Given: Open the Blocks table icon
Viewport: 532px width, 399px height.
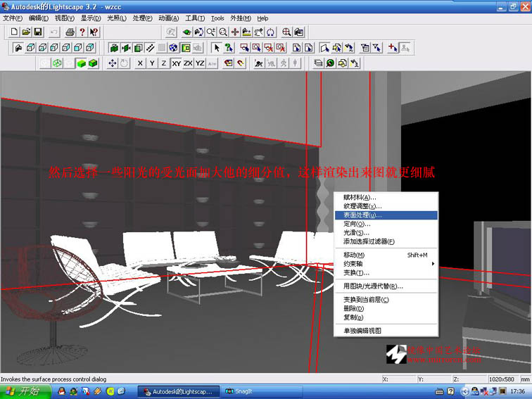Looking at the screenshot, I should 342,63.
